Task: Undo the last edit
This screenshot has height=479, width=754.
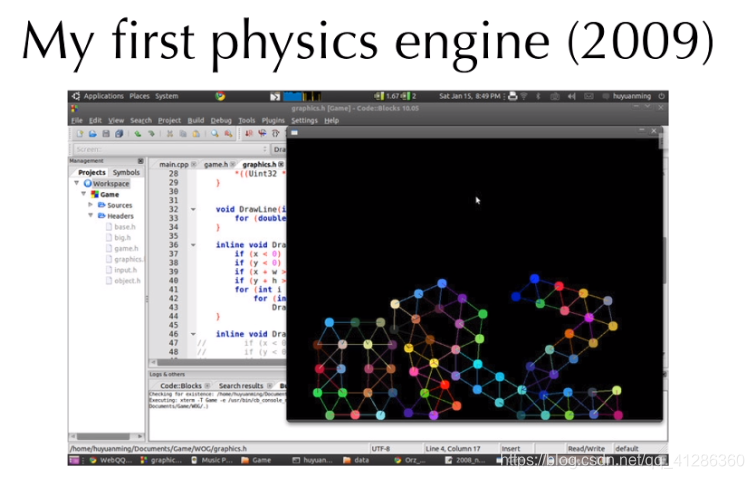Action: [138, 134]
